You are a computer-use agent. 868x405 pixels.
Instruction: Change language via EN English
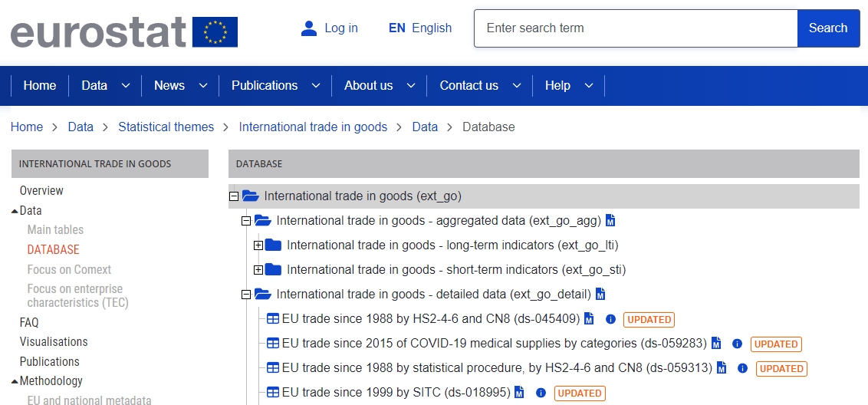tap(420, 28)
